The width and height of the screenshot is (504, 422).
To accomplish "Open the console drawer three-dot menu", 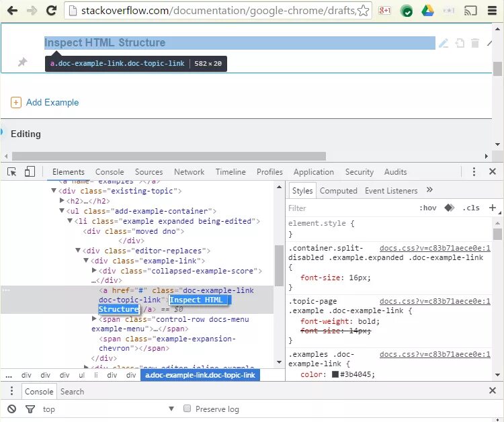I will coord(11,390).
